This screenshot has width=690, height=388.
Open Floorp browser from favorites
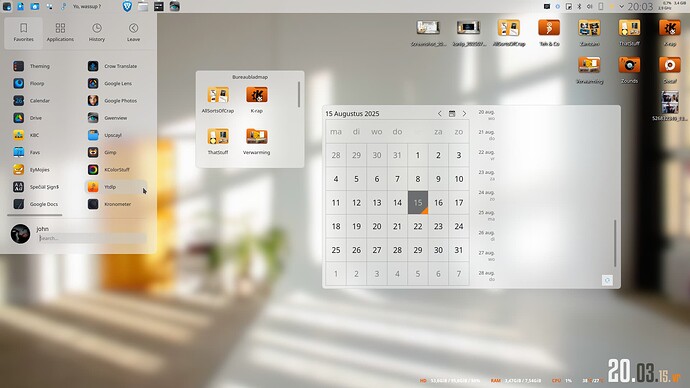[40, 83]
